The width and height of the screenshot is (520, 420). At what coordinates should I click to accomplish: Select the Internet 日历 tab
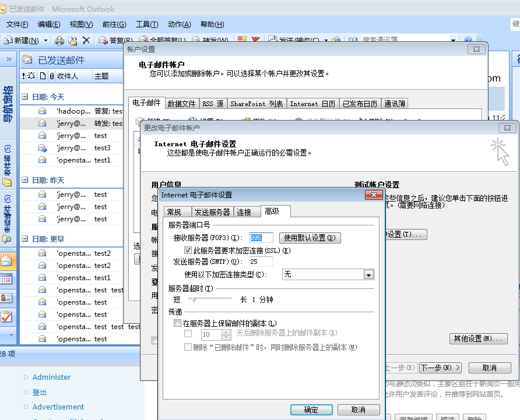pos(312,104)
